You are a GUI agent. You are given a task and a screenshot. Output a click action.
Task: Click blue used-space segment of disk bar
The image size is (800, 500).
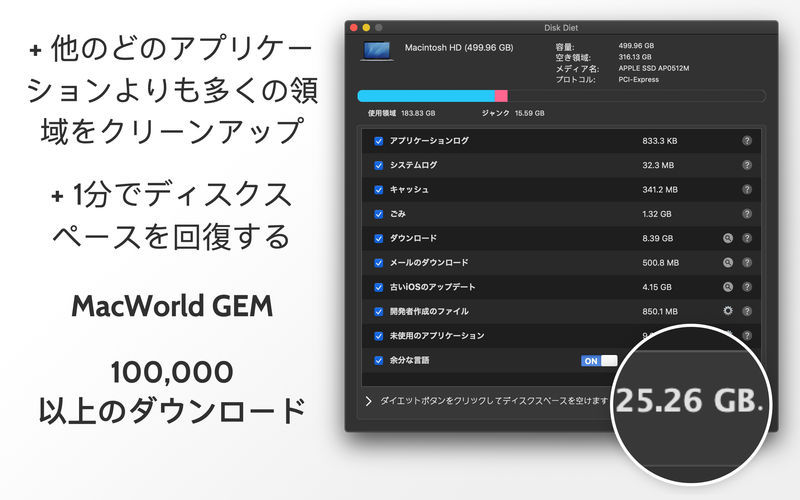[x=426, y=95]
